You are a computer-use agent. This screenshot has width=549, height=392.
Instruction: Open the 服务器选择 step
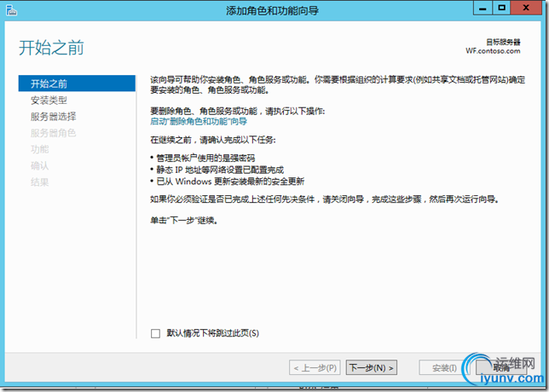coord(53,117)
